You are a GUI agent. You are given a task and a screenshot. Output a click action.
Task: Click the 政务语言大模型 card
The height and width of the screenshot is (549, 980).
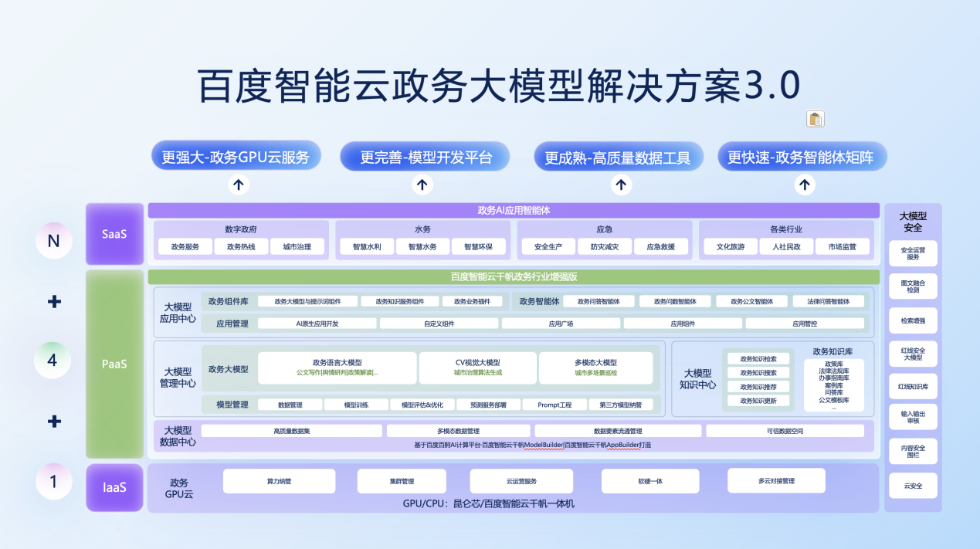pyautogui.click(x=337, y=368)
